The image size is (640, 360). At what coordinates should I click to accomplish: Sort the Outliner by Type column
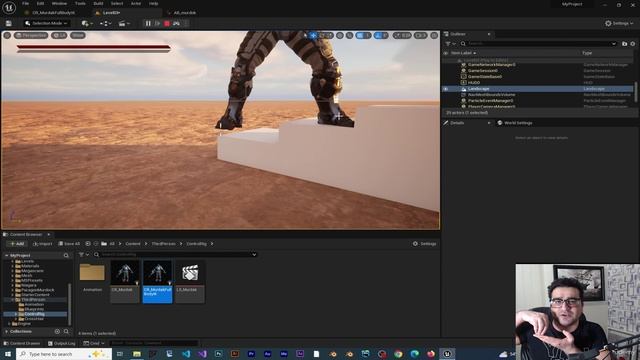[x=587, y=53]
